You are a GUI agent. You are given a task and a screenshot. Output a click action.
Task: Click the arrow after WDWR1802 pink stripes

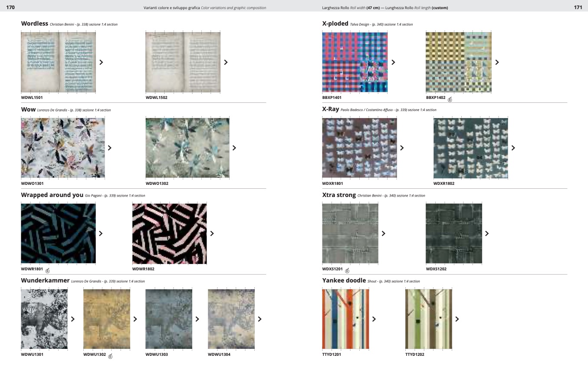tap(212, 233)
